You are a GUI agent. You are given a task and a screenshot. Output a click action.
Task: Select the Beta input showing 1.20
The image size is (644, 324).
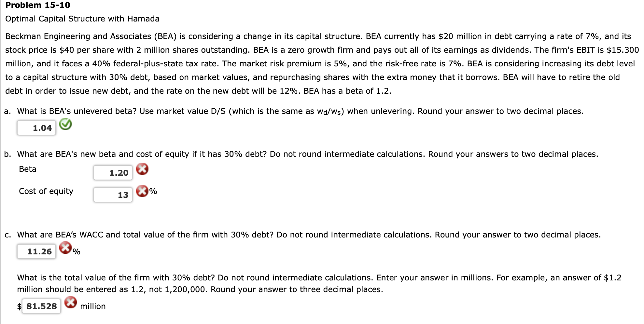(113, 172)
